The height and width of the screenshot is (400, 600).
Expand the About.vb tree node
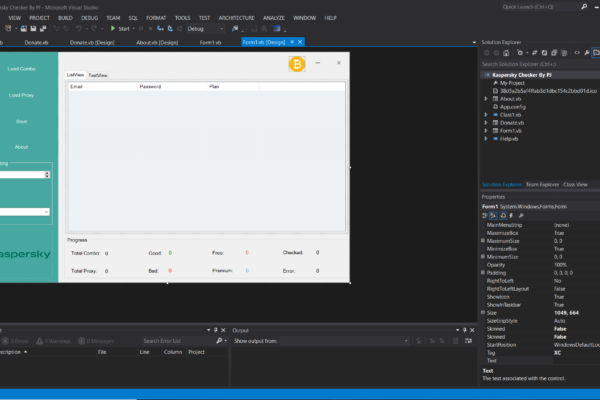coord(486,99)
